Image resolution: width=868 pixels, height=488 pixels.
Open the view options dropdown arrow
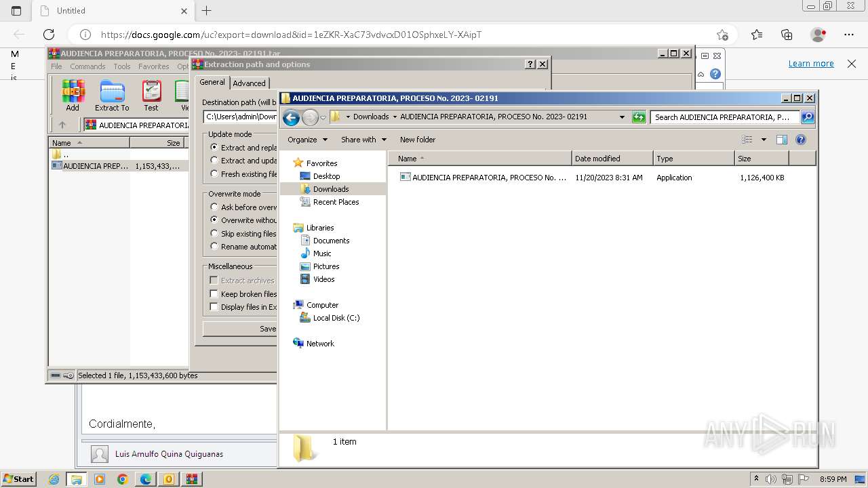click(x=764, y=140)
